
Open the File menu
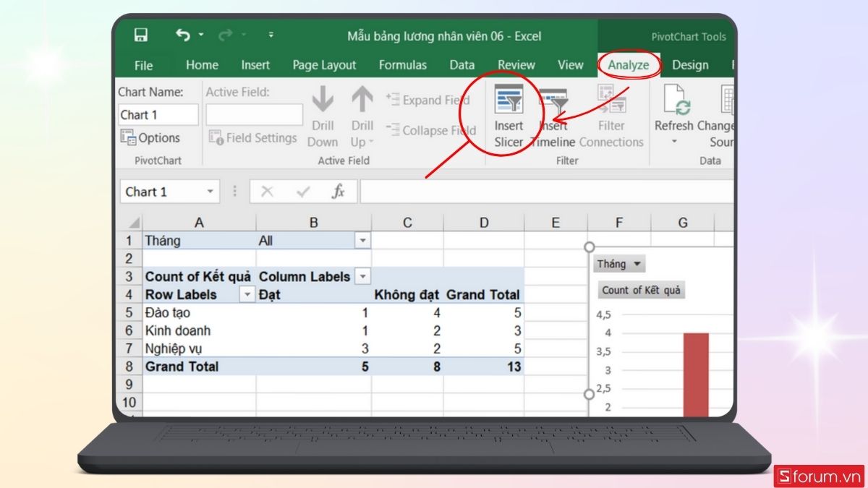(x=143, y=65)
